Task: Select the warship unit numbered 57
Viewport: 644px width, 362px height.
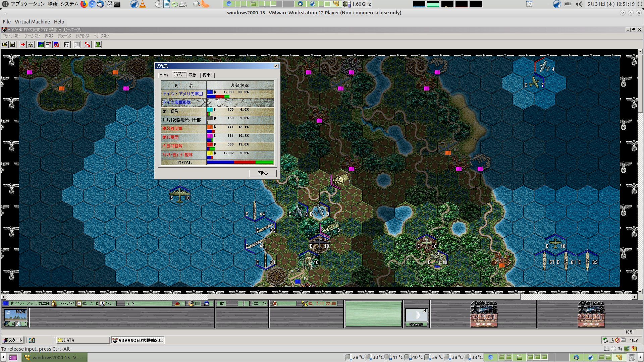Action: click(x=544, y=261)
